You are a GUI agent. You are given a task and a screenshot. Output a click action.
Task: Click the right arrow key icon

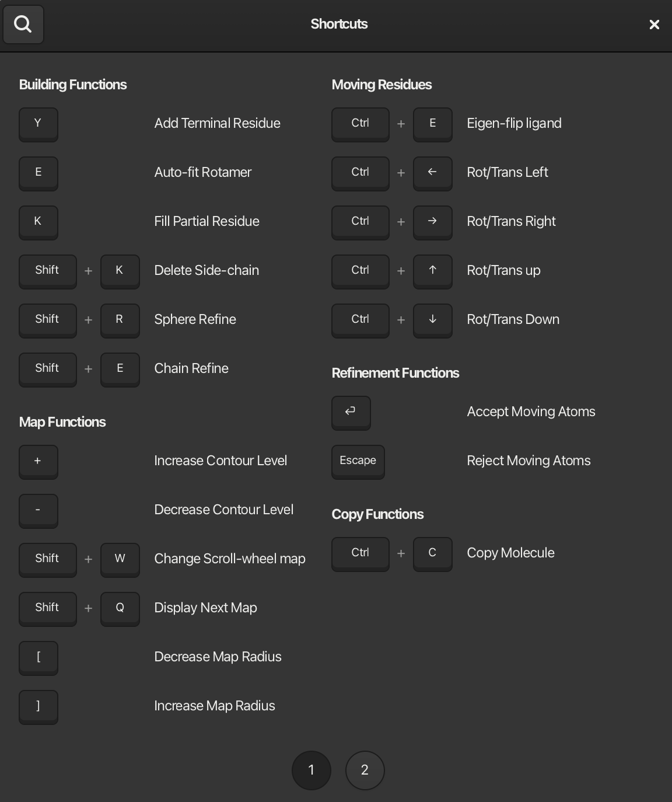tap(432, 222)
